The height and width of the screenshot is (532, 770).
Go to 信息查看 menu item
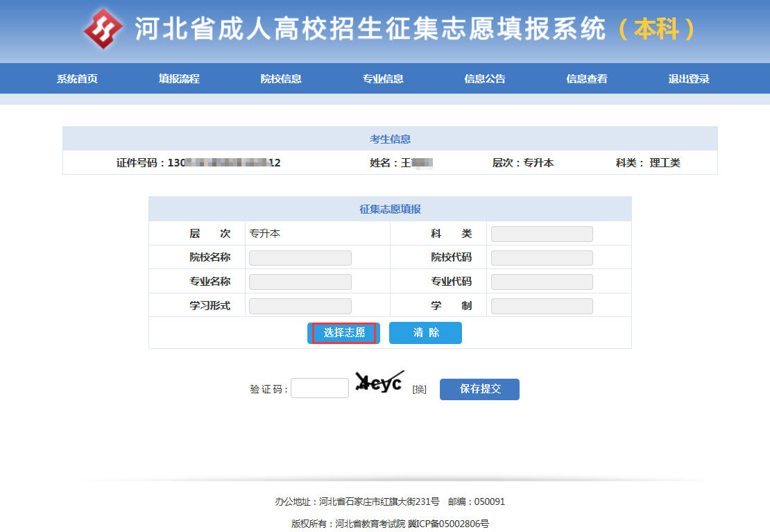(587, 79)
